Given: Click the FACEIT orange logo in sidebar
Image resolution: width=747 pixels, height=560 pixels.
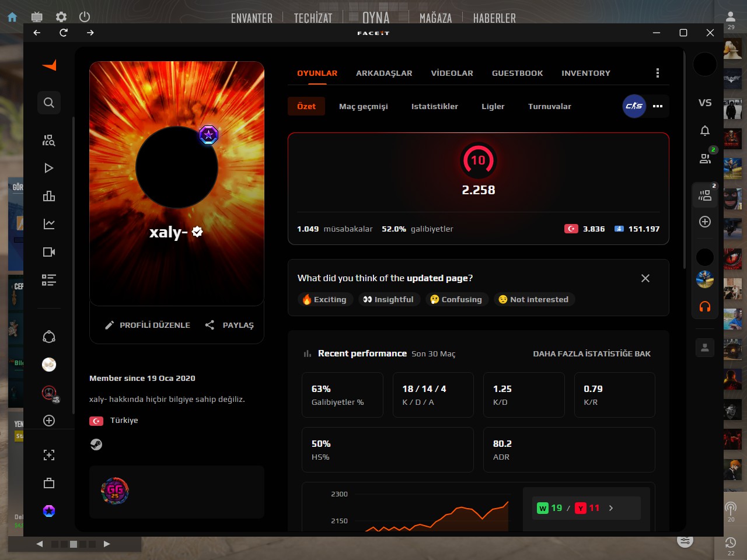Looking at the screenshot, I should [x=50, y=65].
